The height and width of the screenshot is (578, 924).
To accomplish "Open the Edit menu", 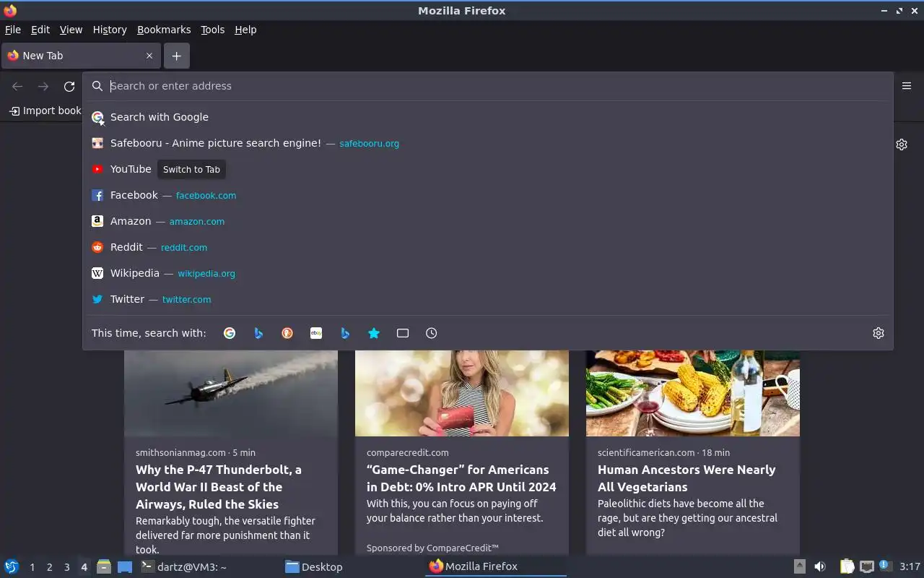I will 40,30.
